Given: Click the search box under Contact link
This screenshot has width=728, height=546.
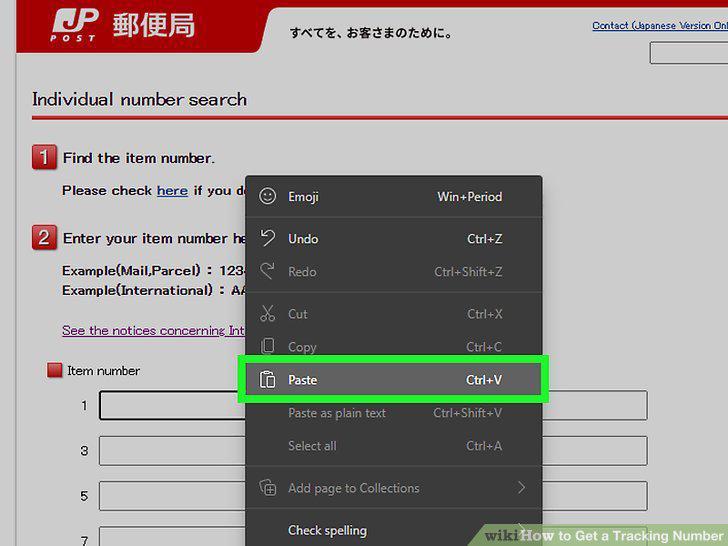Looking at the screenshot, I should (x=689, y=52).
